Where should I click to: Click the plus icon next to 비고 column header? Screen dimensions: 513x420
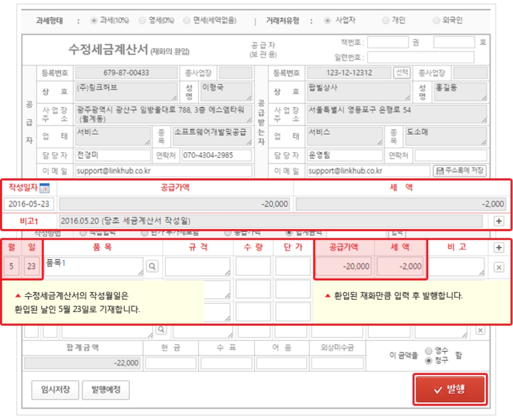[x=498, y=248]
